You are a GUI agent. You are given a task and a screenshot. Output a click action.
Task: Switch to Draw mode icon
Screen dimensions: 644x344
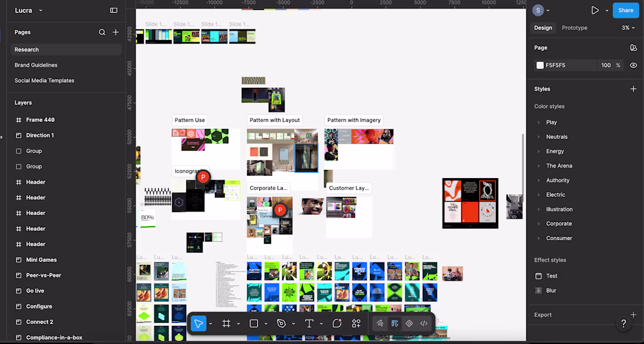click(x=380, y=324)
